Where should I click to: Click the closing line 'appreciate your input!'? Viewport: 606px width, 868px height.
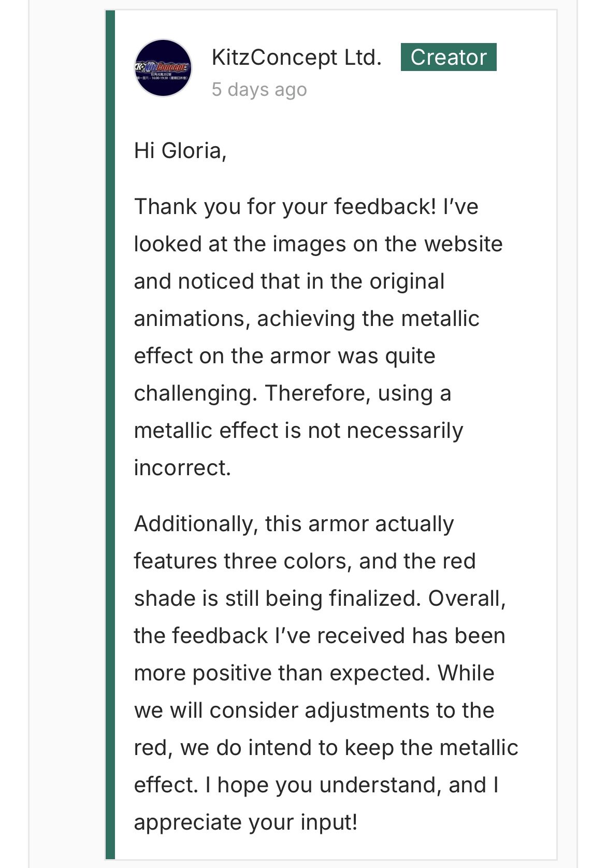click(x=246, y=822)
